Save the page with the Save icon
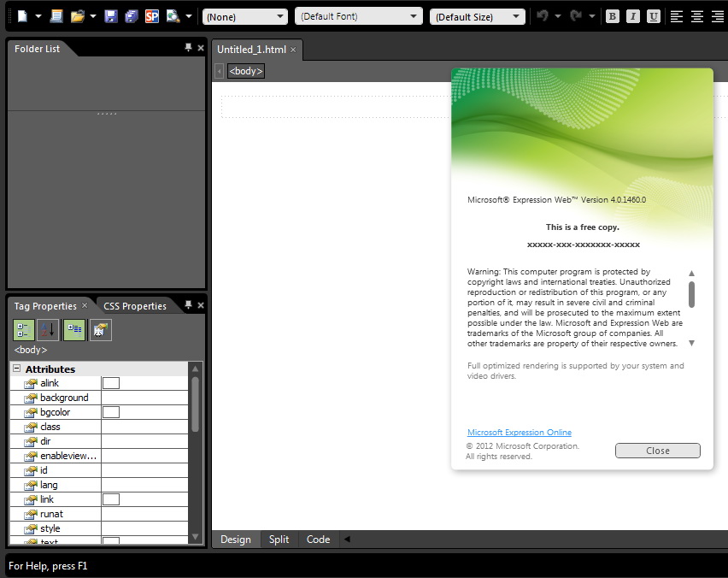 point(111,16)
